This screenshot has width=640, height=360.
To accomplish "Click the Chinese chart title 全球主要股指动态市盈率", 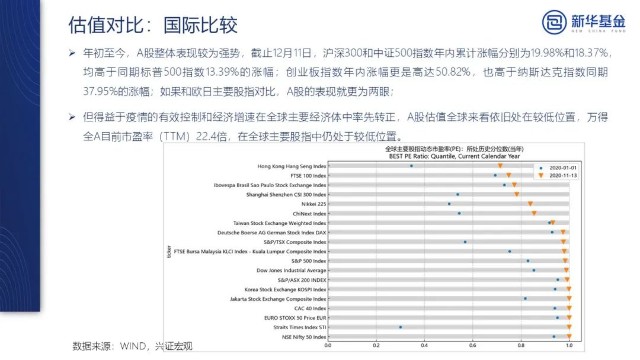I will [x=454, y=149].
